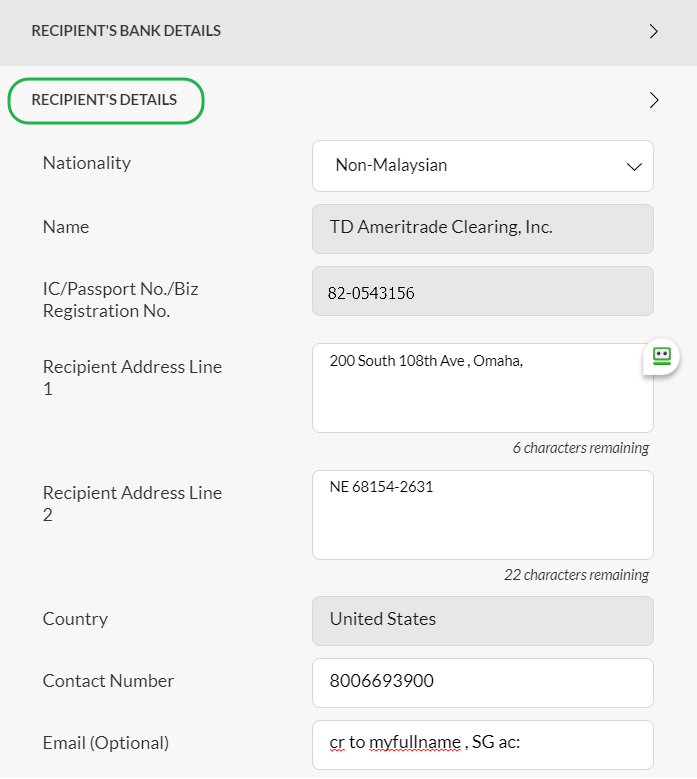697x779 pixels.
Task: Click the Recipient Address Line 1 label
Action: click(132, 378)
